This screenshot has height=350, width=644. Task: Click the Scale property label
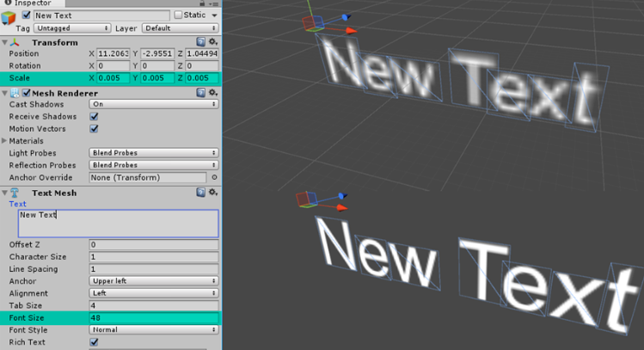(19, 78)
